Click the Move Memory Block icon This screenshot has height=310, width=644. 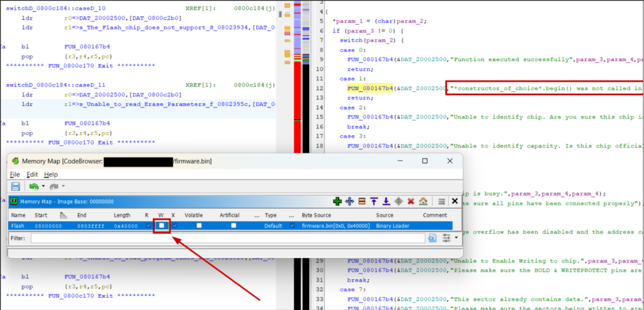pos(349,201)
